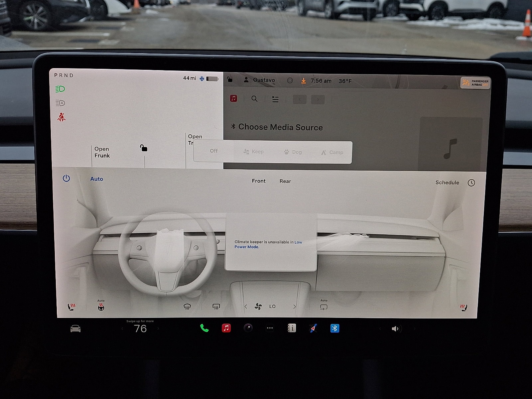This screenshot has width=532, height=399.
Task: Turn on the driver seat heater
Action: (71, 307)
